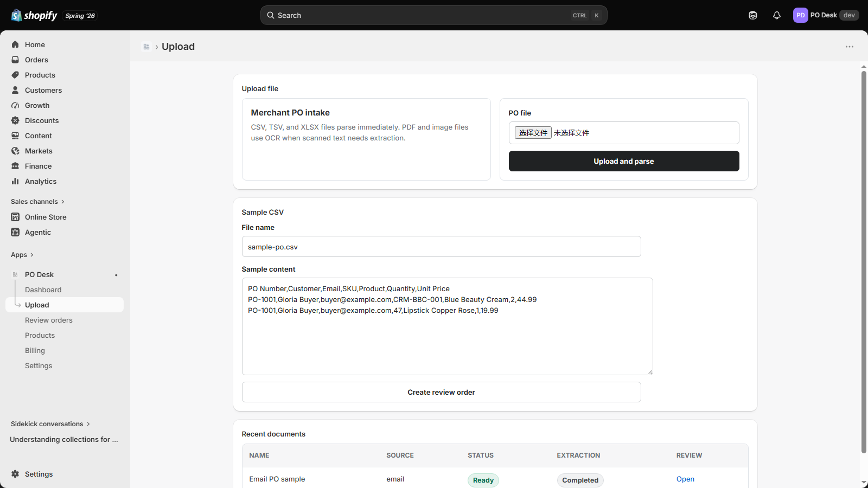Click the breadcrumb app icon beside Upload
The height and width of the screenshot is (488, 868).
pyautogui.click(x=146, y=47)
